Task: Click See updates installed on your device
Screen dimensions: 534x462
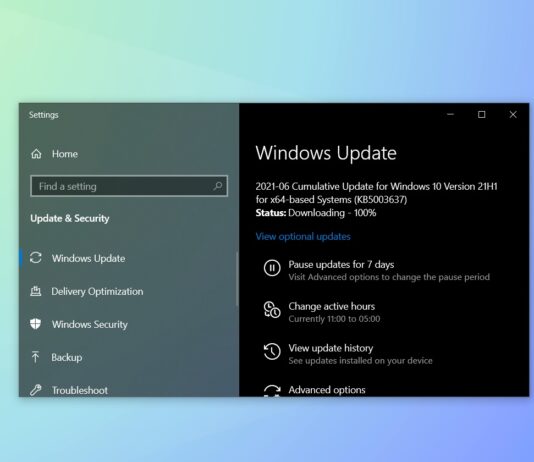Action: click(360, 361)
